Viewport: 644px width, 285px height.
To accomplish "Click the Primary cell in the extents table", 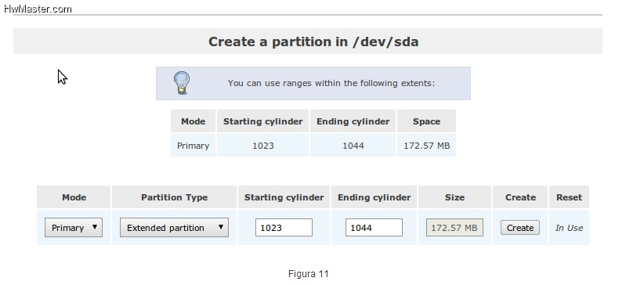I will click(x=193, y=146).
